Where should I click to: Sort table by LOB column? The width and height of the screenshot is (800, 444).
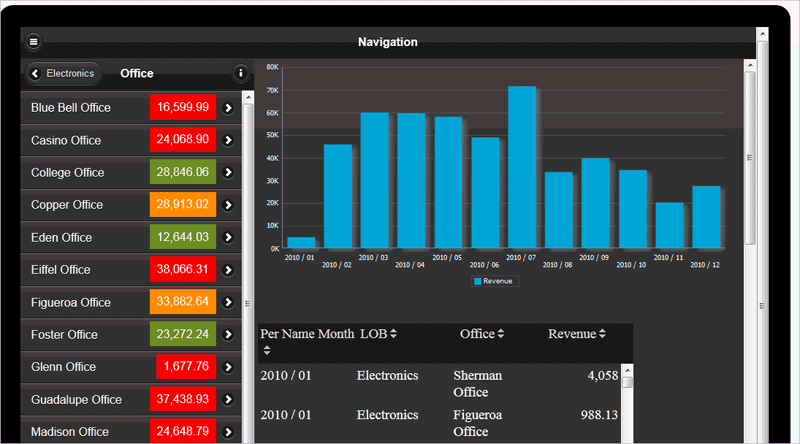pyautogui.click(x=393, y=334)
